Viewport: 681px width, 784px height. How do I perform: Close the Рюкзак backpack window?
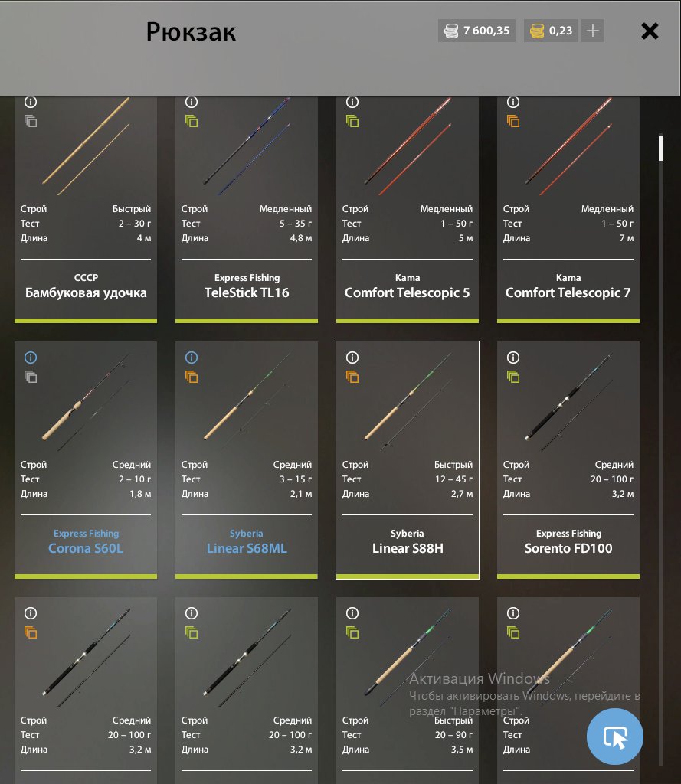pos(650,31)
